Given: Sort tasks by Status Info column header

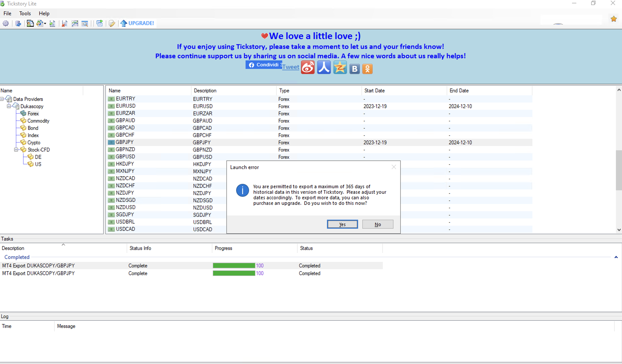Looking at the screenshot, I should point(170,248).
